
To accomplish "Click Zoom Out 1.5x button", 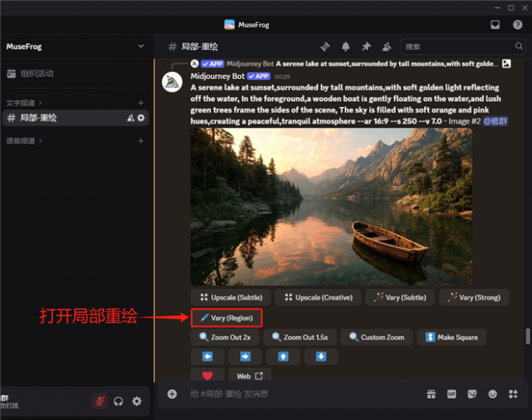I will click(300, 337).
